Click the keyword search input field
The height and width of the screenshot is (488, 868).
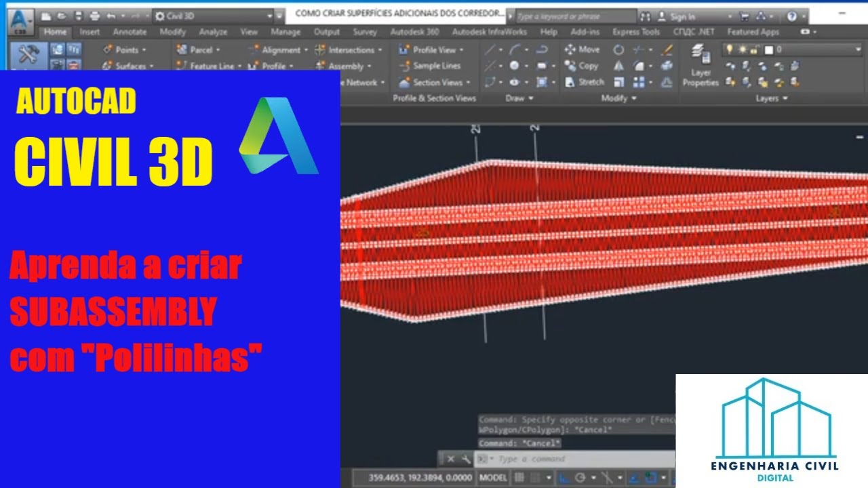pyautogui.click(x=575, y=16)
